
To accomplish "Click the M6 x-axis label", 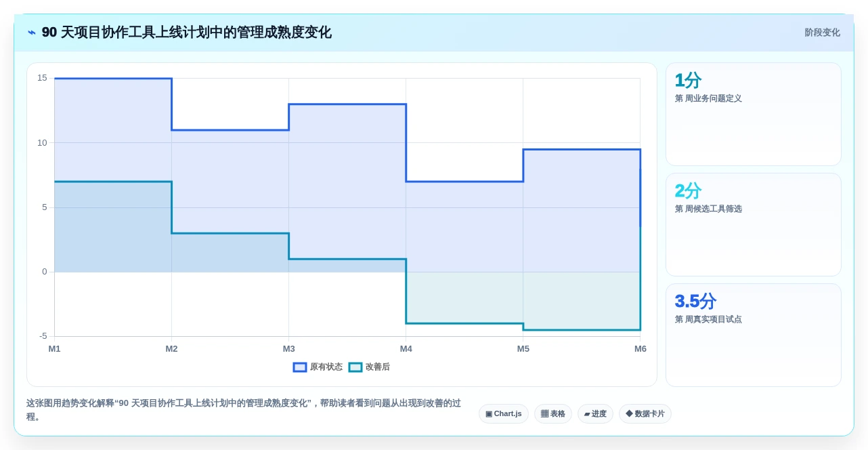I will click(641, 349).
